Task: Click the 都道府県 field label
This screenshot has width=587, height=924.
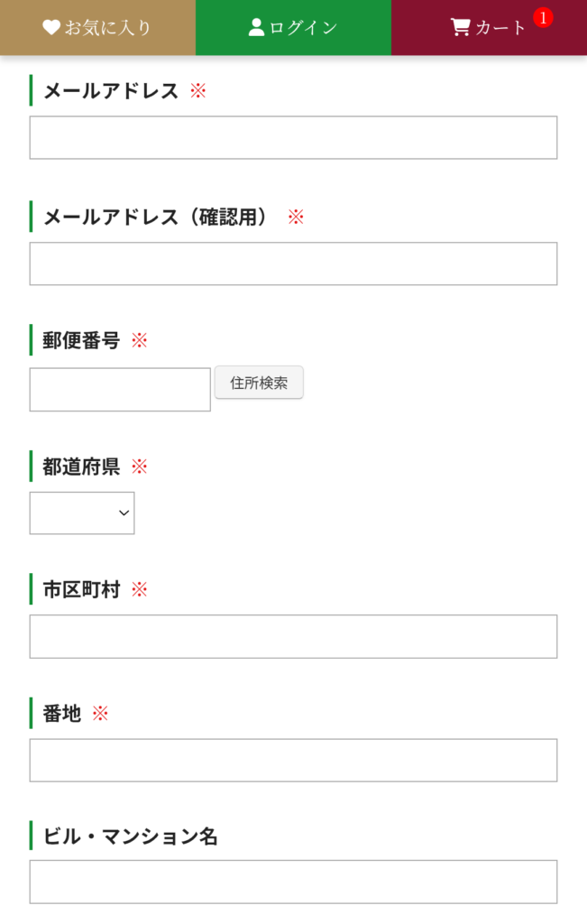Action: pyautogui.click(x=81, y=467)
